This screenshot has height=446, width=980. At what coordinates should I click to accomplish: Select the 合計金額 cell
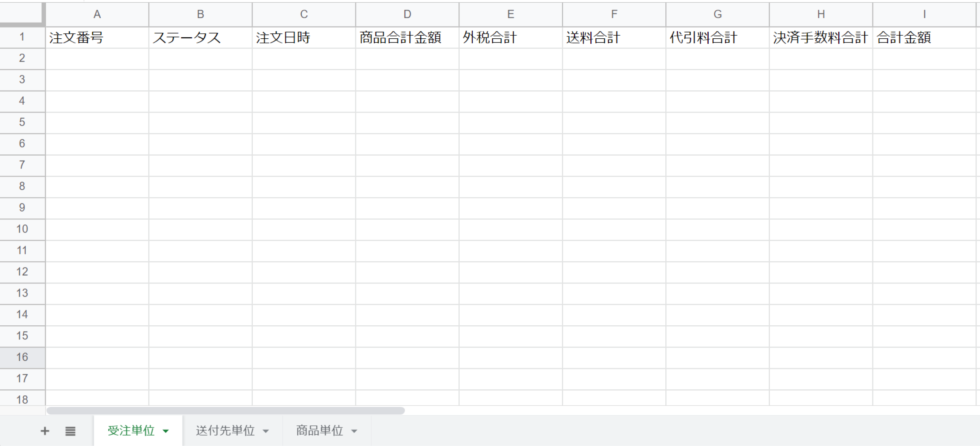pos(924,38)
